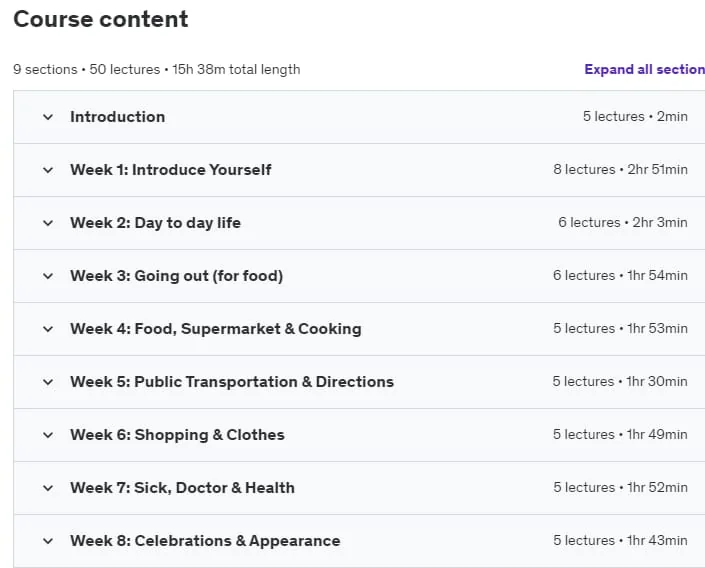The height and width of the screenshot is (568, 705).
Task: Click the 8 lectures • 2hr 51min summary
Action: [x=620, y=170]
